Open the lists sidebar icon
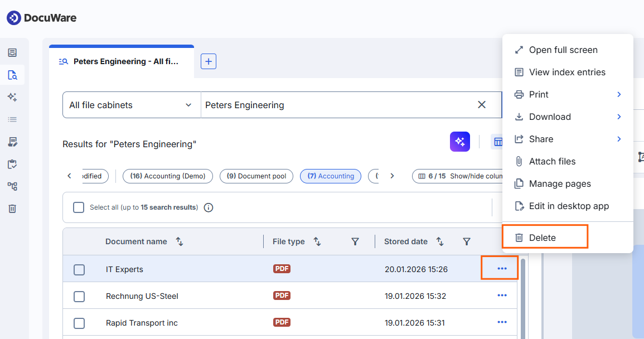Viewport: 644px width, 339px height. 12,119
